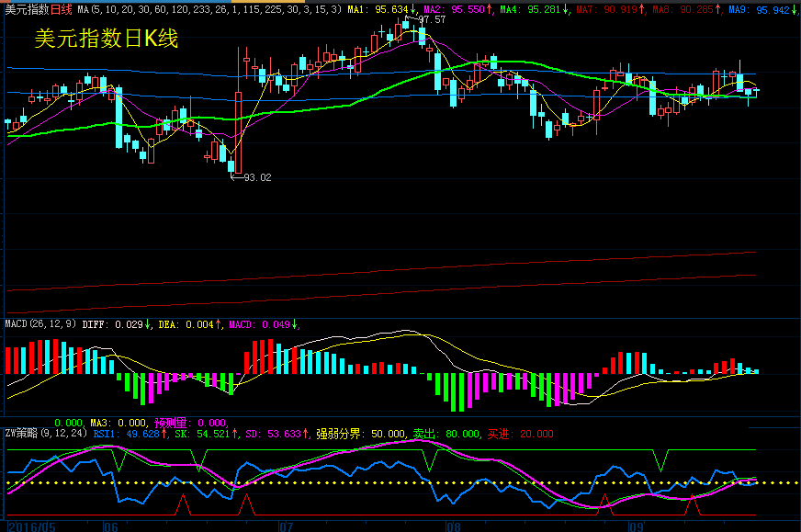Select the SK 54.521 readout
The image size is (801, 532).
(200, 433)
